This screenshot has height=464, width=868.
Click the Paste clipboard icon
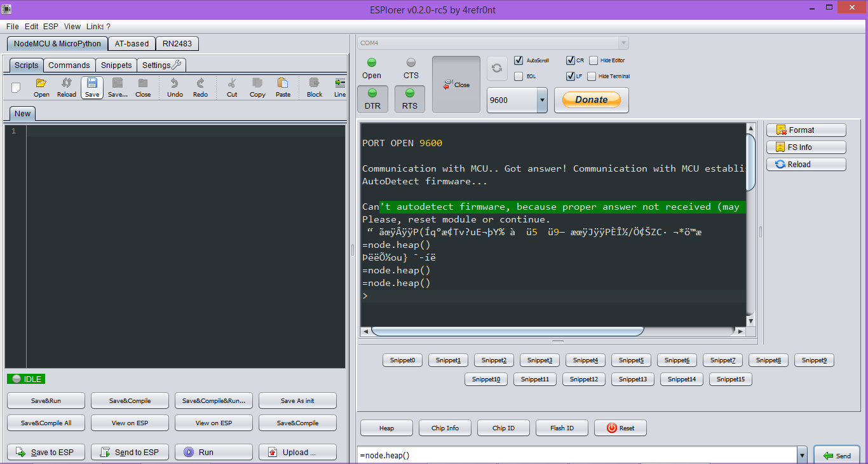[x=283, y=87]
